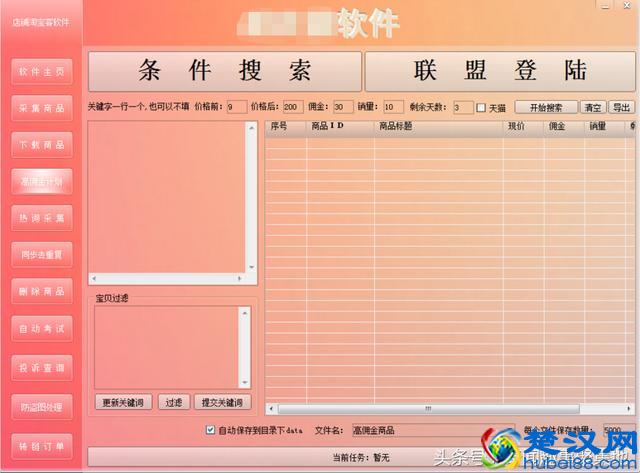Open the 软件主页 sidebar page
The width and height of the screenshot is (640, 473).
point(42,72)
